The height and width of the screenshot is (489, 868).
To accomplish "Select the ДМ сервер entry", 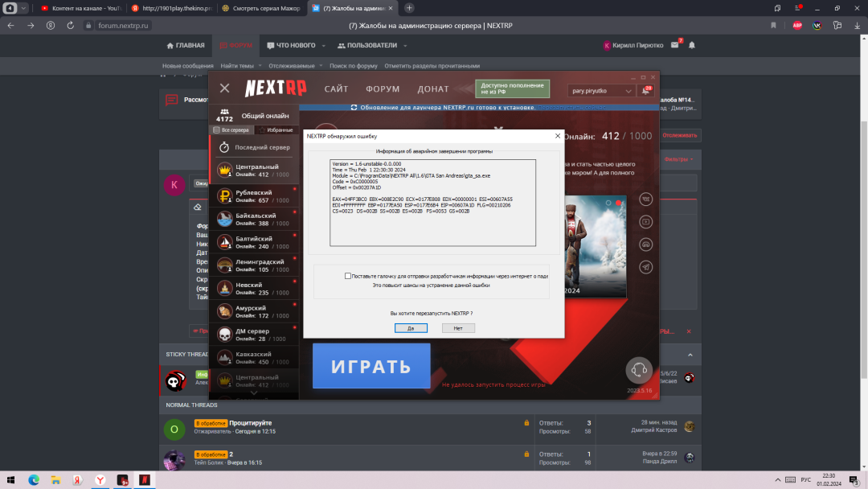I will (x=254, y=335).
